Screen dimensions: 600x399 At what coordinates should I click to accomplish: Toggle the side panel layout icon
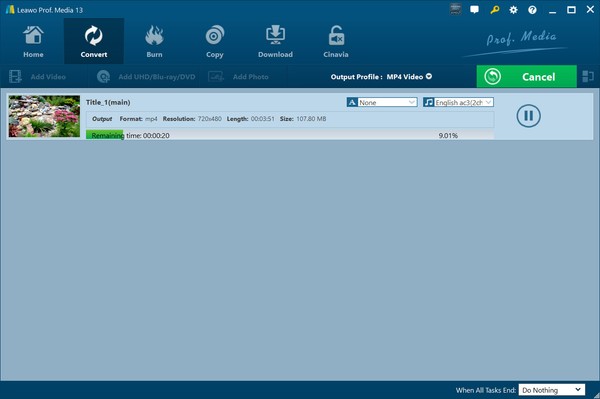[588, 77]
